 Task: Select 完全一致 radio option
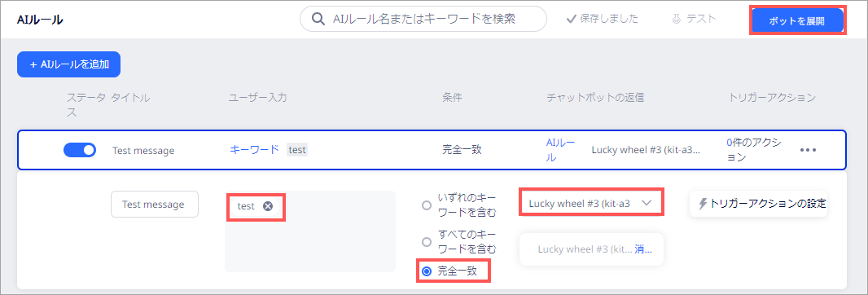pos(426,271)
